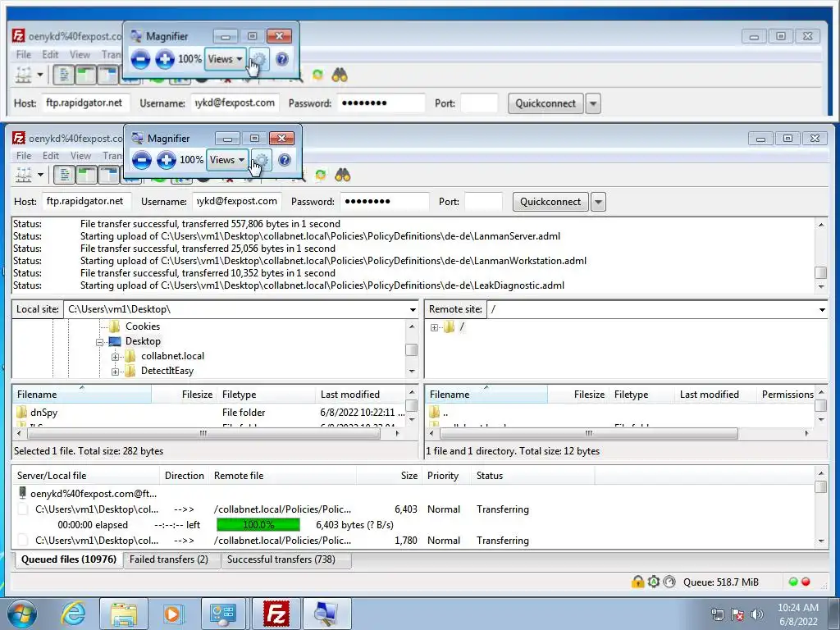Viewport: 840px width, 630px height.
Task: Click the FileZilla taskbar button
Action: (276, 614)
